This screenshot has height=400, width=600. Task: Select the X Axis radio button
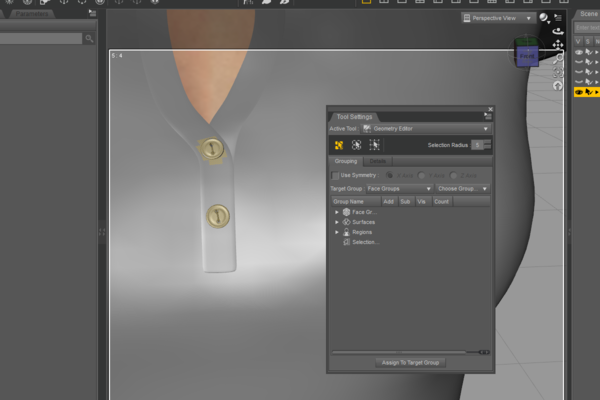point(390,175)
